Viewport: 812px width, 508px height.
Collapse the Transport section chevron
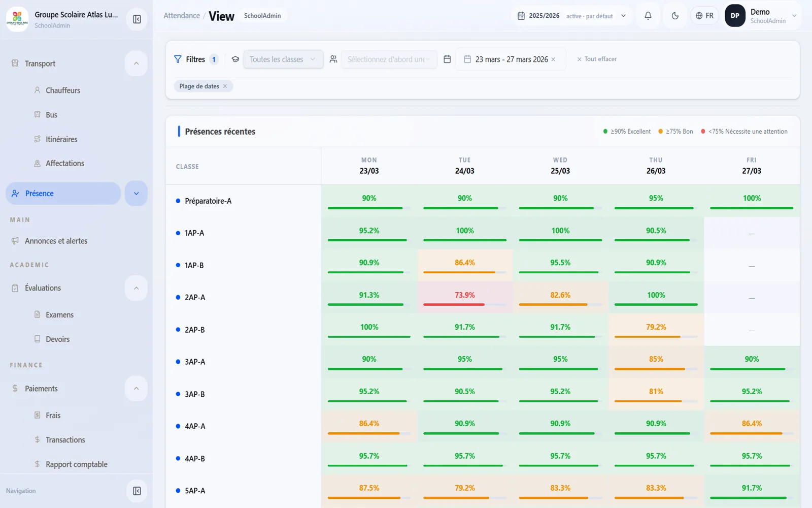coord(137,63)
